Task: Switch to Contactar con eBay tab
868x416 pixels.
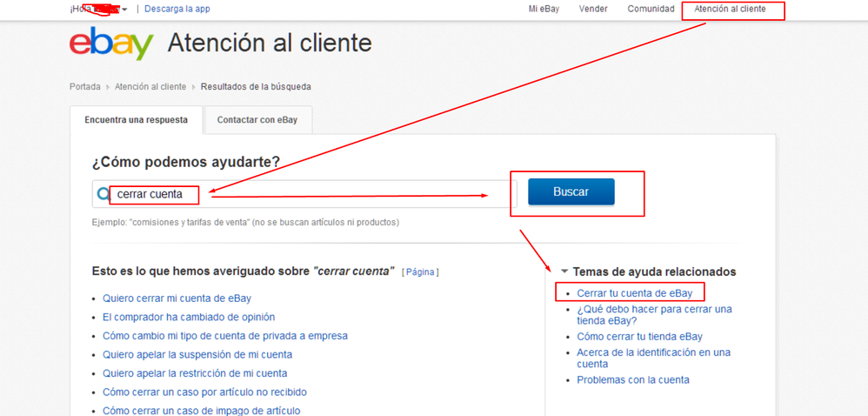Action: (x=257, y=119)
